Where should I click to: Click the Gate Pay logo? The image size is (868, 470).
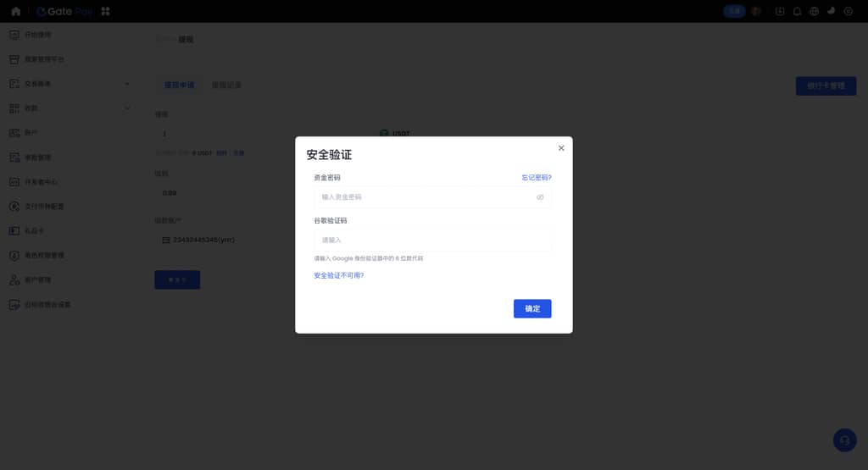(x=64, y=11)
